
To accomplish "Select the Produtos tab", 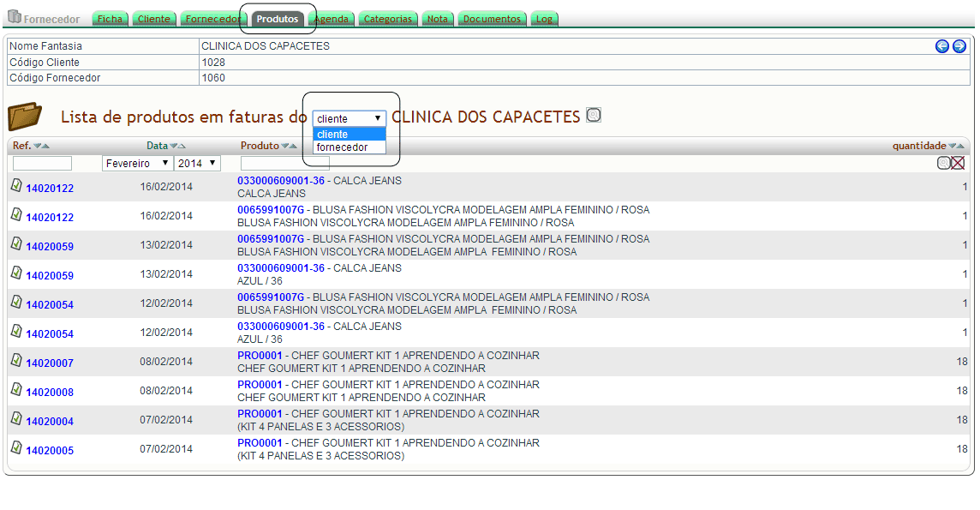I will coord(278,19).
